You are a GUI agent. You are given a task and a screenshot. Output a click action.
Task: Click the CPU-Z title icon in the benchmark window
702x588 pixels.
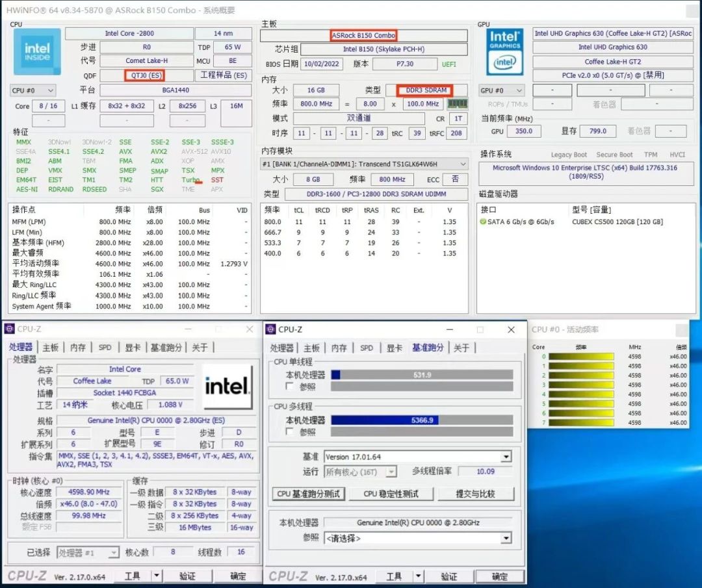[x=270, y=329]
